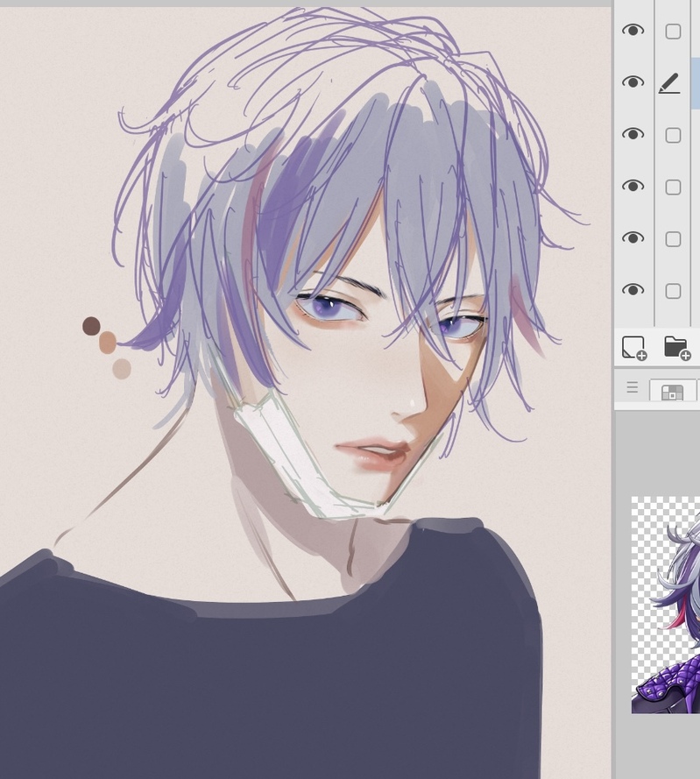Open the lower panel's hamburger menu
The height and width of the screenshot is (779, 700).
[x=632, y=387]
